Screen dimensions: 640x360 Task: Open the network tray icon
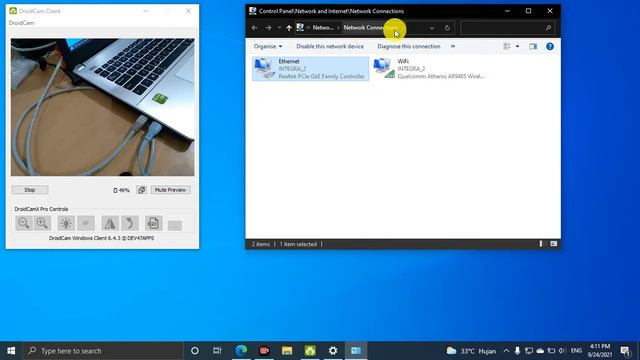pos(529,351)
